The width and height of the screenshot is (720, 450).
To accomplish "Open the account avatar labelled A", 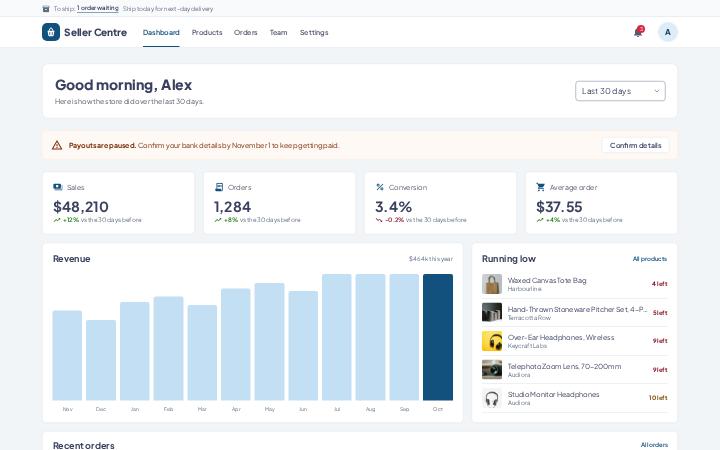I will coord(668,32).
